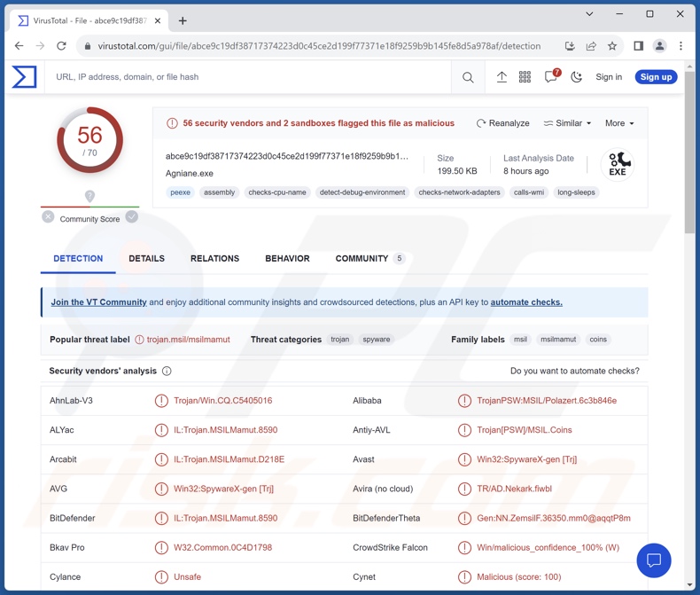The height and width of the screenshot is (595, 700).
Task: Open the browser tab search chevron
Action: (x=589, y=14)
